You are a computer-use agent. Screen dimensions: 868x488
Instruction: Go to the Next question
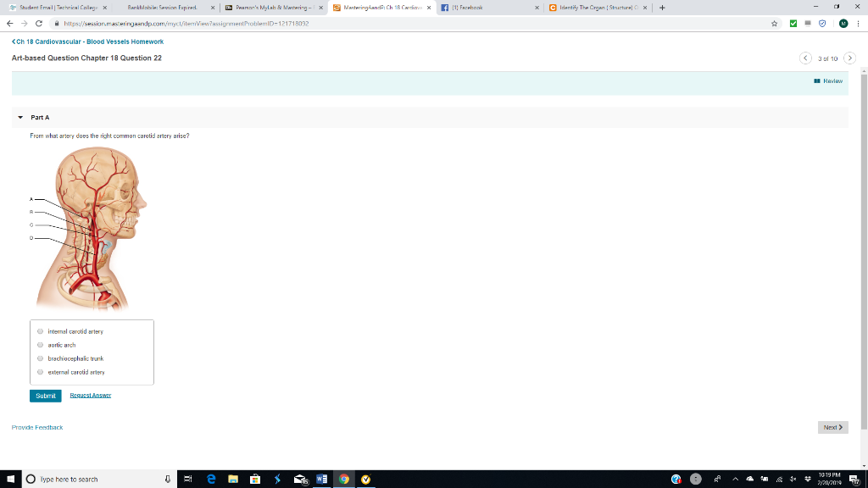click(x=832, y=427)
